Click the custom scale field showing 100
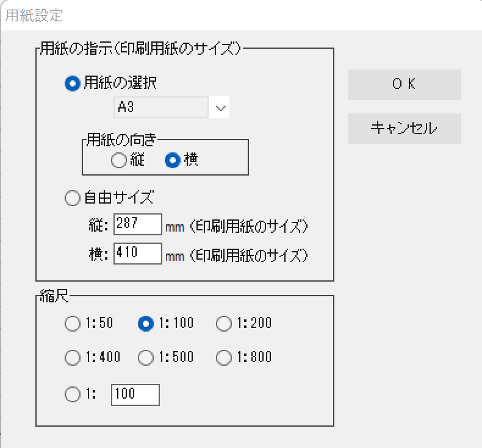 (135, 395)
